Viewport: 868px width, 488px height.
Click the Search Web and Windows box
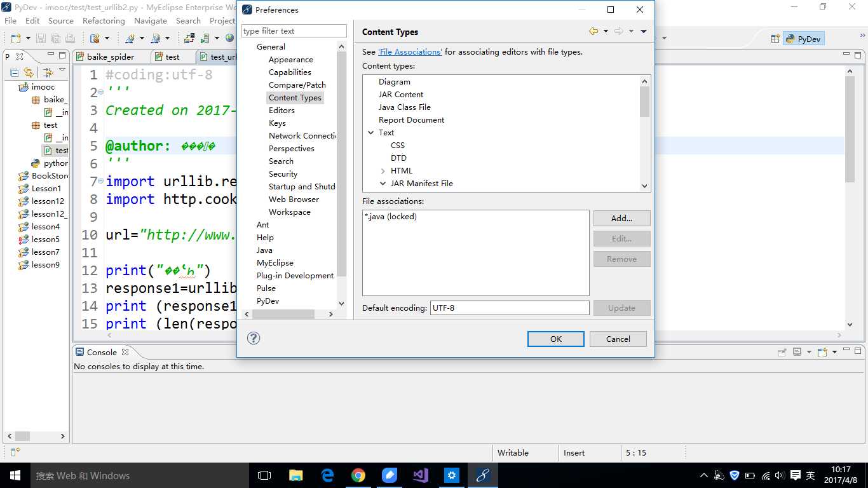tap(139, 475)
